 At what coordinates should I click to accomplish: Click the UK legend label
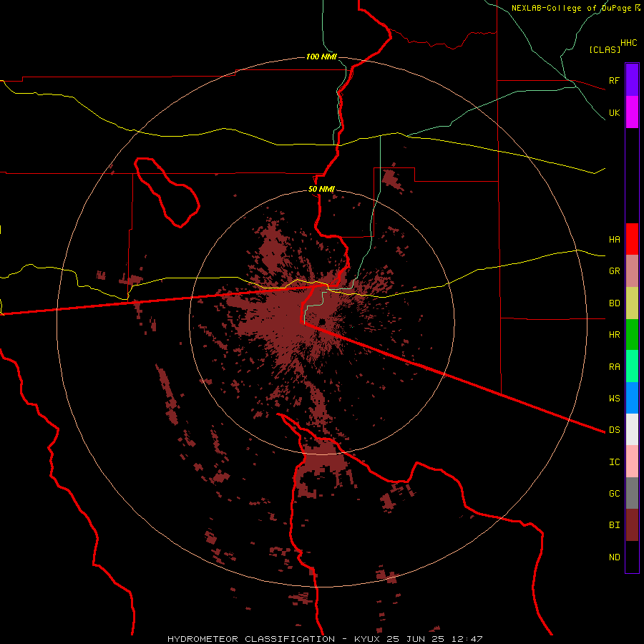(x=615, y=112)
